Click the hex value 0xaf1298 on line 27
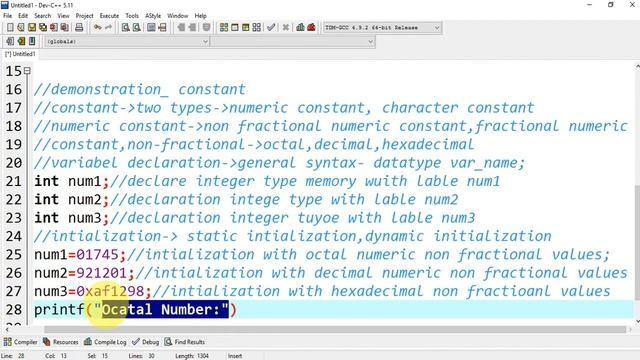This screenshot has width=640, height=360. click(x=110, y=291)
